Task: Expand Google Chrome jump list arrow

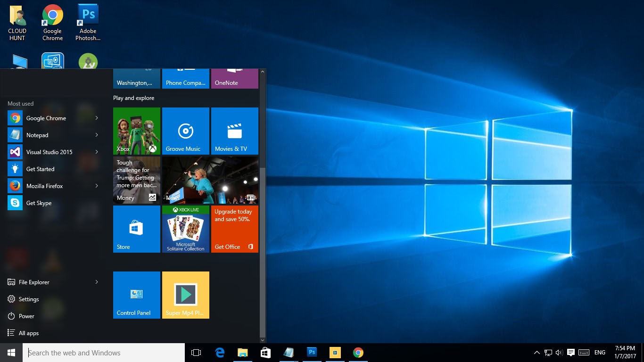Action: 97,118
